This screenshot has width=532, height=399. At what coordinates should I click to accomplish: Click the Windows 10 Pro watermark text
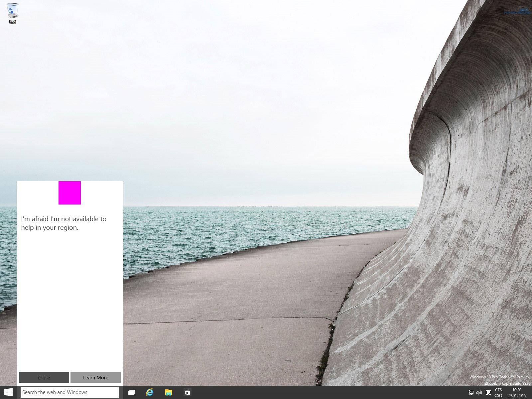[499, 377]
